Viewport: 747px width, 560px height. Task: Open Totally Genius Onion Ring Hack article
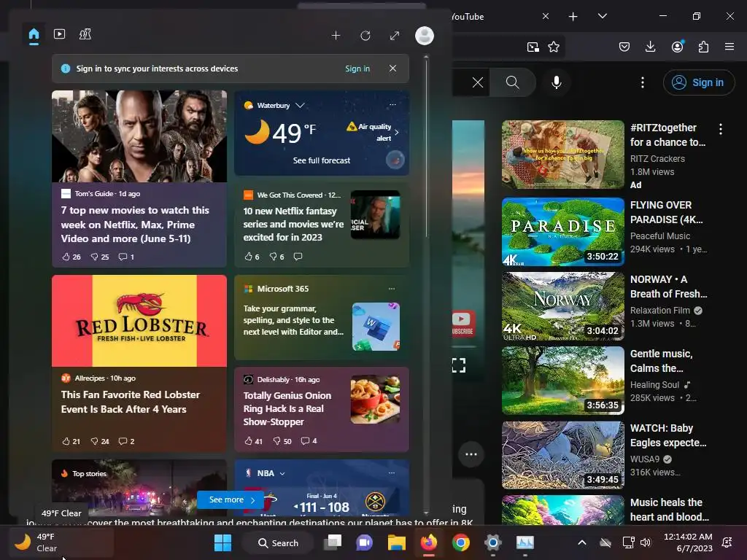(287, 408)
